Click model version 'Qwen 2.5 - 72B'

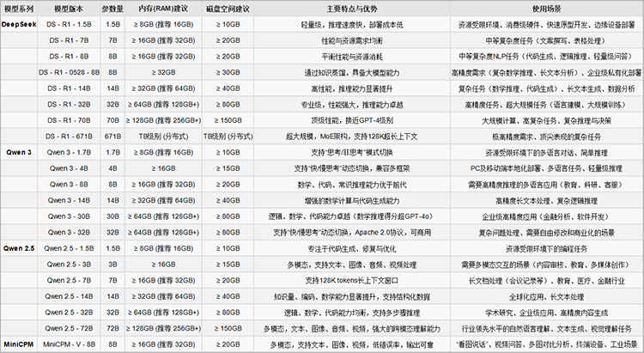[x=69, y=329]
